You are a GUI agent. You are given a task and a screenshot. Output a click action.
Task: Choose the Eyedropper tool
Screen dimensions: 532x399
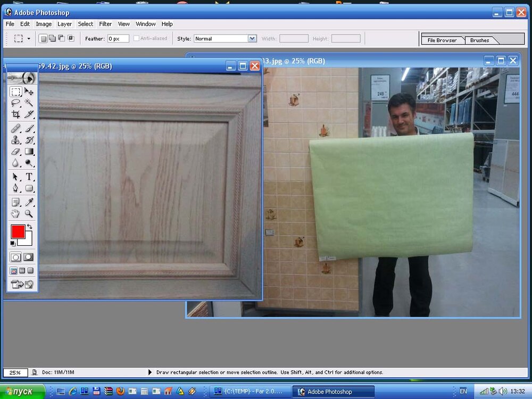pyautogui.click(x=29, y=202)
